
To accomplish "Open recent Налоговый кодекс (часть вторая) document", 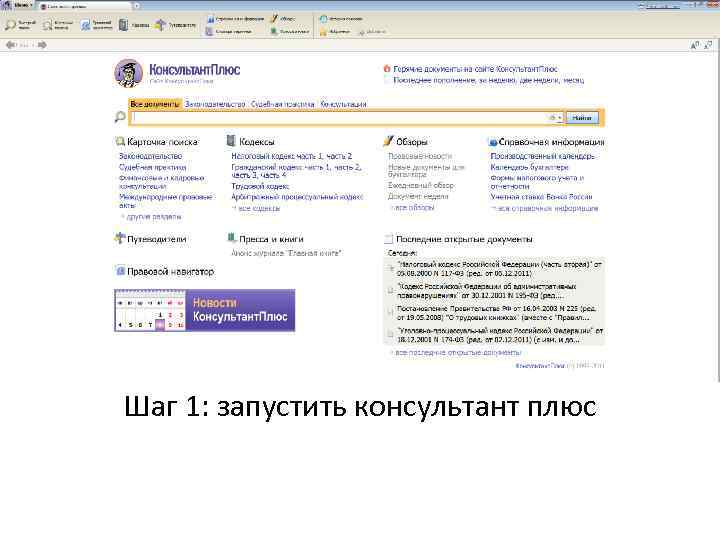I will pyautogui.click(x=499, y=269).
